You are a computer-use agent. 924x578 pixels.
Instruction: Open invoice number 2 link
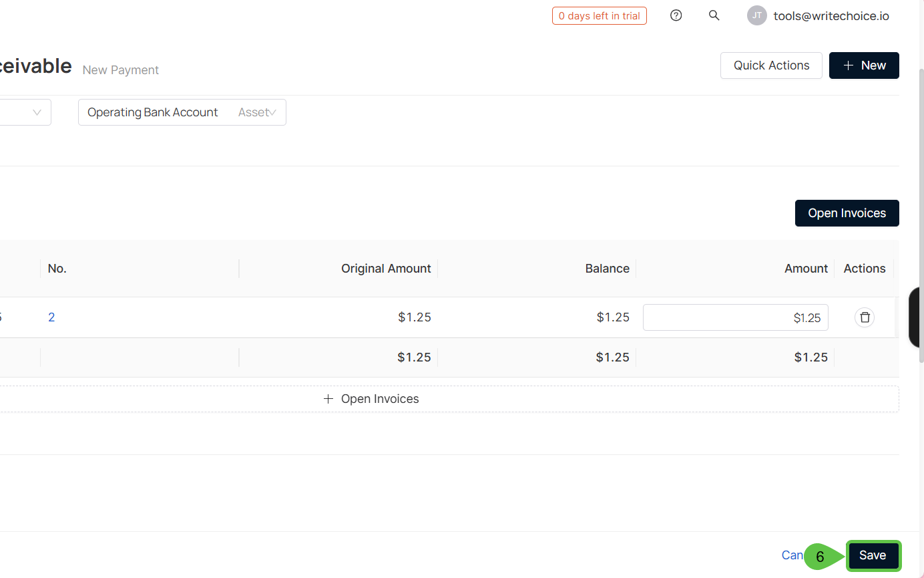pyautogui.click(x=51, y=317)
